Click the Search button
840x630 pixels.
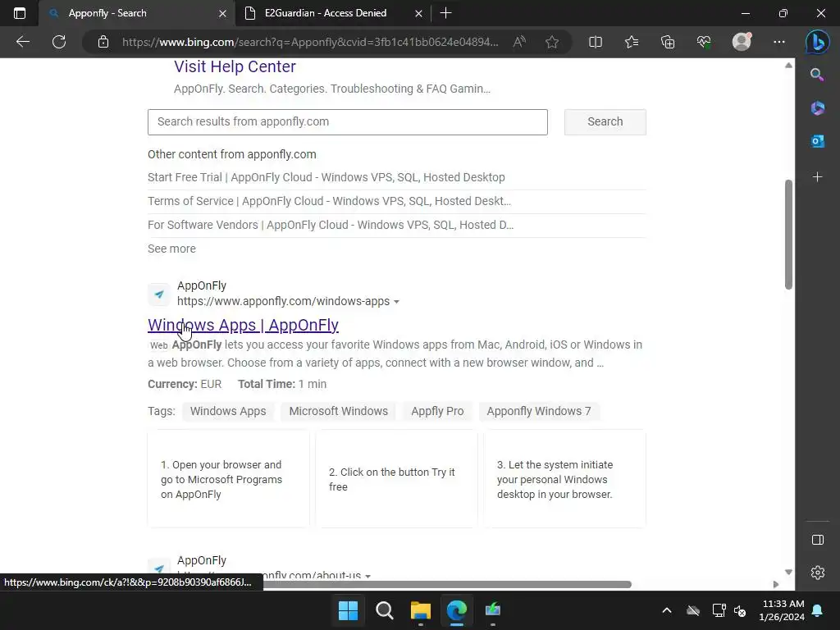point(605,122)
